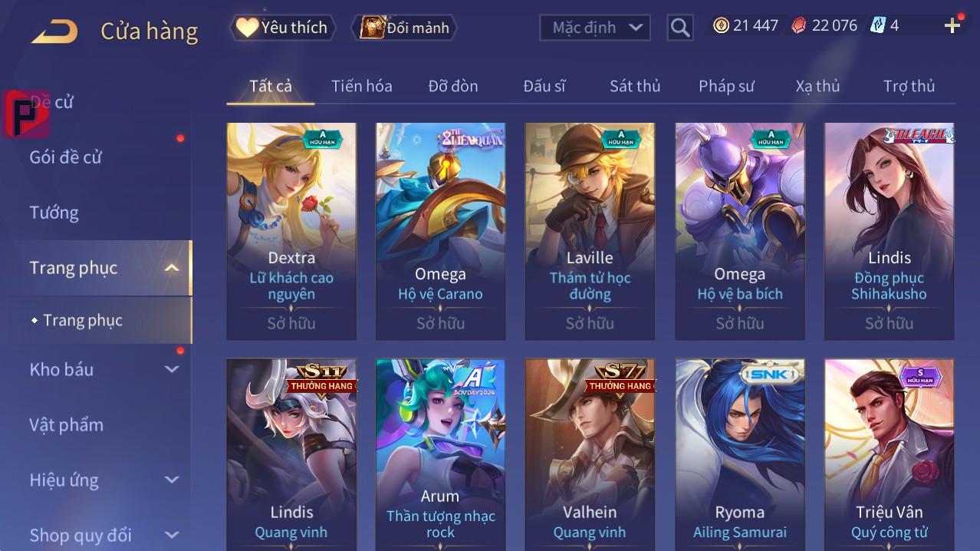Image resolution: width=980 pixels, height=551 pixels.
Task: Open Tướng in the sidebar
Action: (x=54, y=213)
